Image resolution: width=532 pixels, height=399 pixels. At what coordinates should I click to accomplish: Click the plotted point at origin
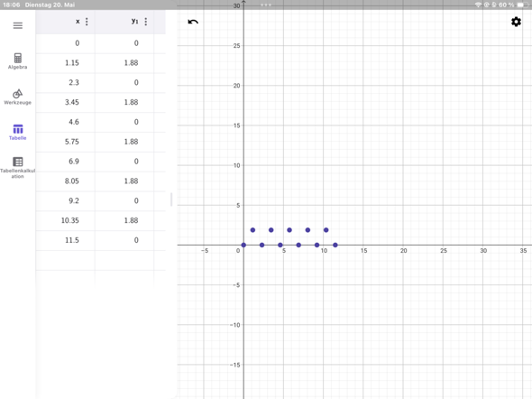tap(243, 245)
